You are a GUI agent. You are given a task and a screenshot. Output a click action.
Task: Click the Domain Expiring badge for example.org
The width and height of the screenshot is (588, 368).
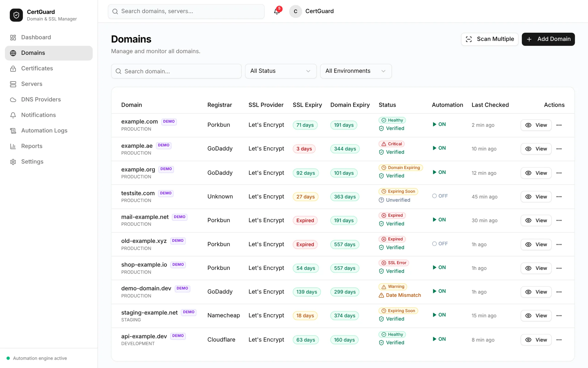pyautogui.click(x=401, y=168)
